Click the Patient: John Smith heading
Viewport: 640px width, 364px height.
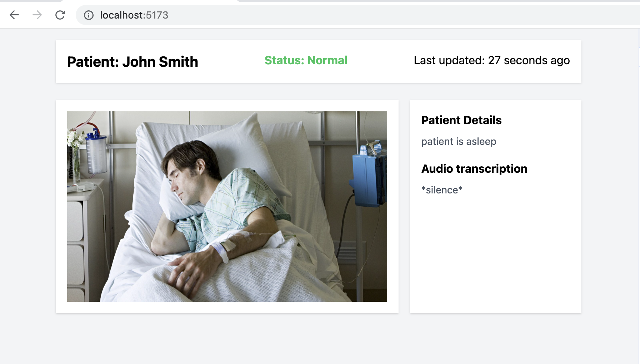(x=132, y=62)
